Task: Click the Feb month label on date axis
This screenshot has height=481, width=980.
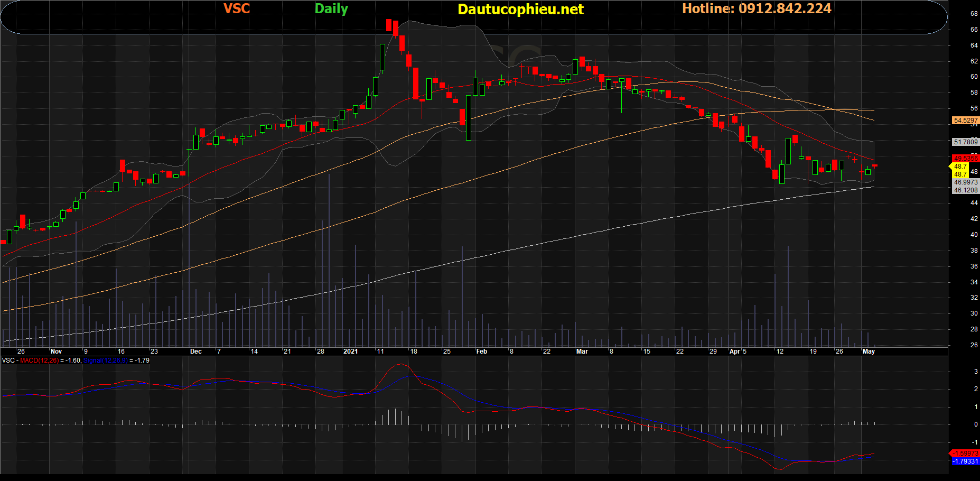Action: tap(482, 351)
